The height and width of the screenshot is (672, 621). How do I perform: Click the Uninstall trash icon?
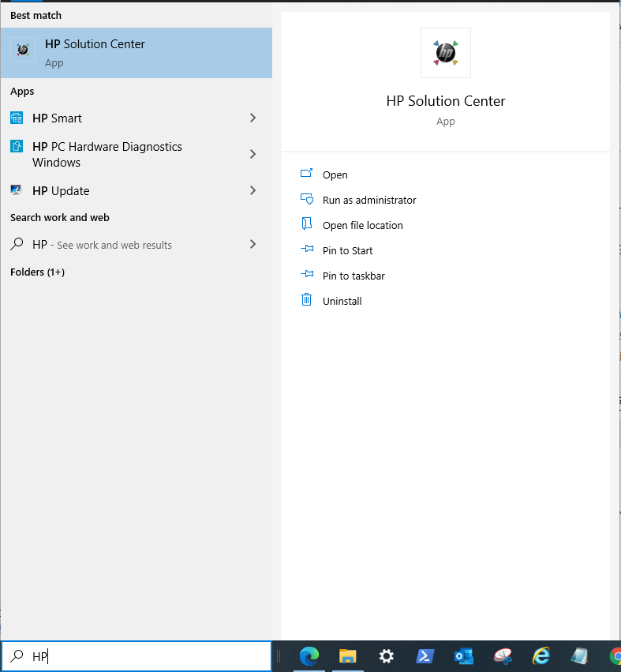click(x=307, y=300)
